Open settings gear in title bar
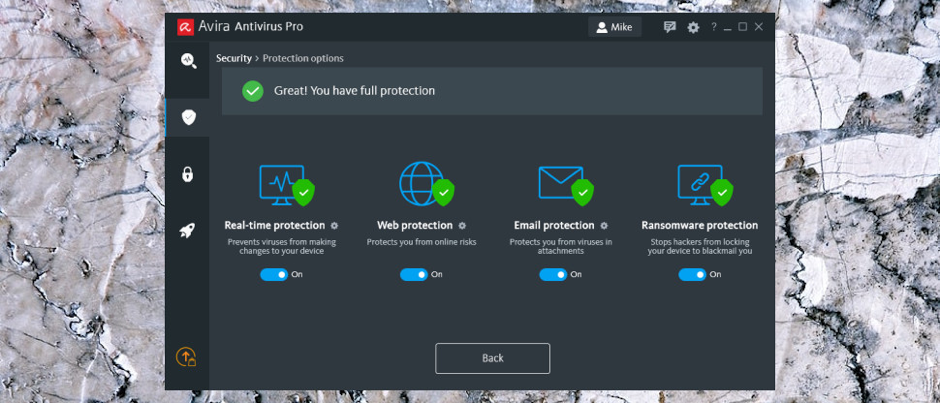 click(693, 27)
